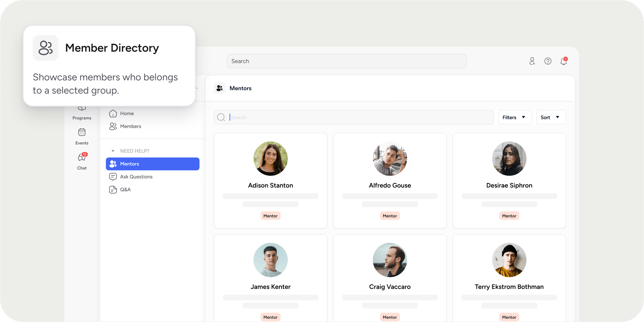Click the Home house icon

click(x=113, y=114)
